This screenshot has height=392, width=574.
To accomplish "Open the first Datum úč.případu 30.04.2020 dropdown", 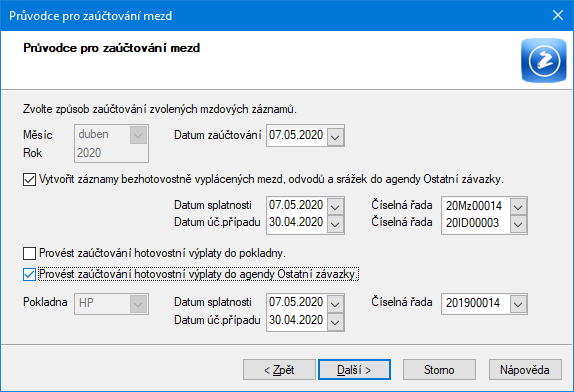I will [x=335, y=224].
